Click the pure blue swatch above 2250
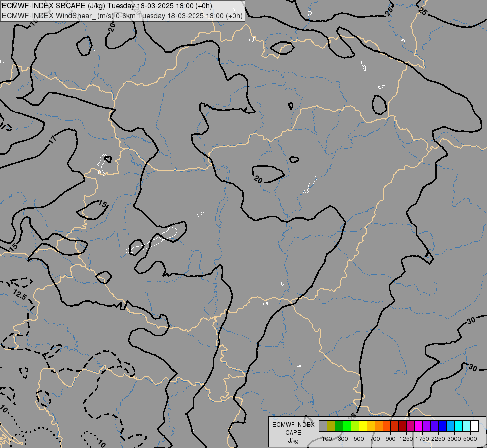The image size is (487, 448). tap(442, 426)
